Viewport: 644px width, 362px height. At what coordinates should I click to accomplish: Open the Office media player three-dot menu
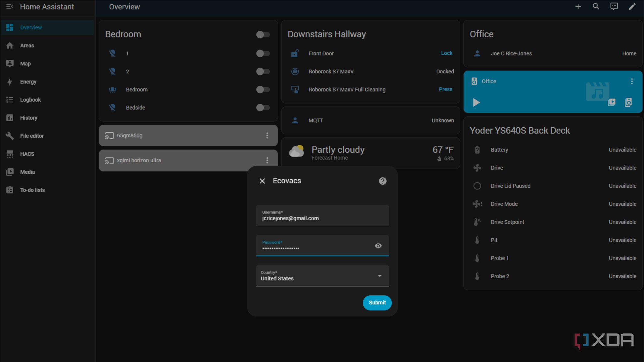click(632, 81)
